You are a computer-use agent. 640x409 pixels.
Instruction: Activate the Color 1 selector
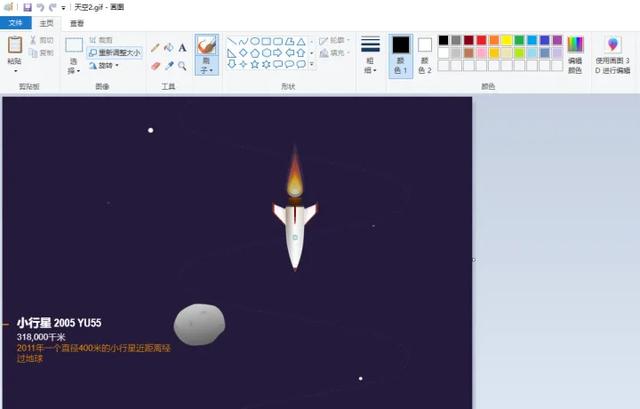click(x=400, y=55)
